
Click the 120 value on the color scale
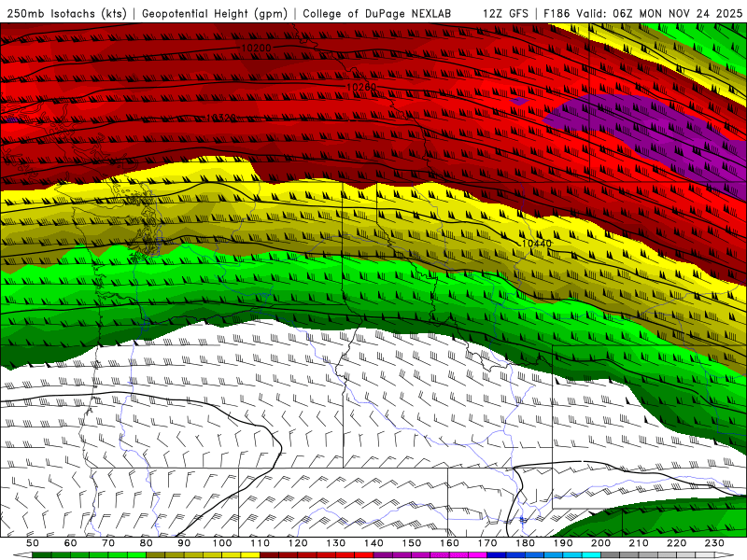298,543
